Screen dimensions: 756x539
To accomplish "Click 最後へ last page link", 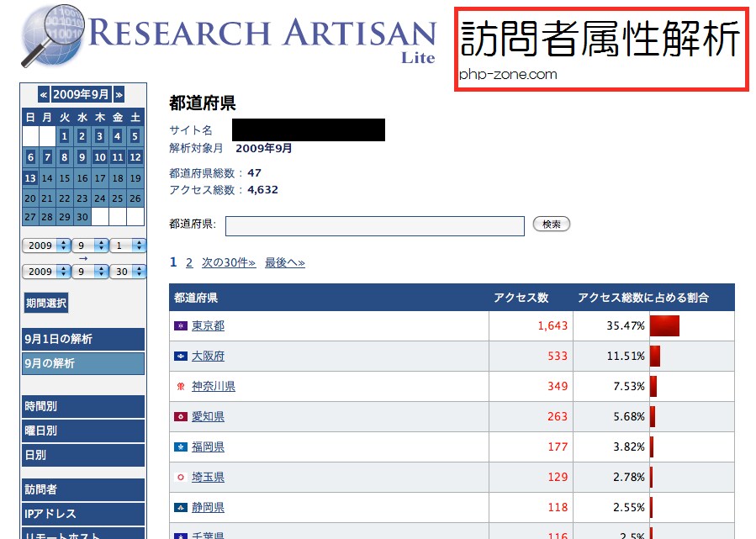I will click(285, 262).
